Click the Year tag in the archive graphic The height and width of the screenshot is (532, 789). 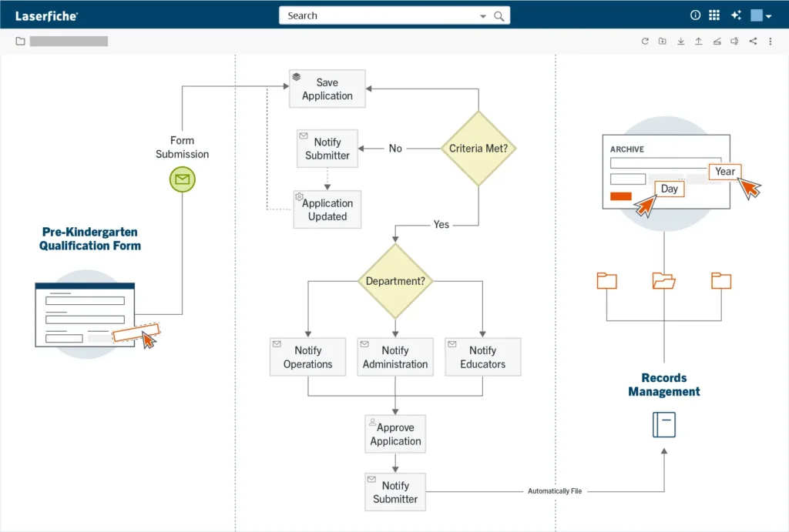tap(724, 172)
